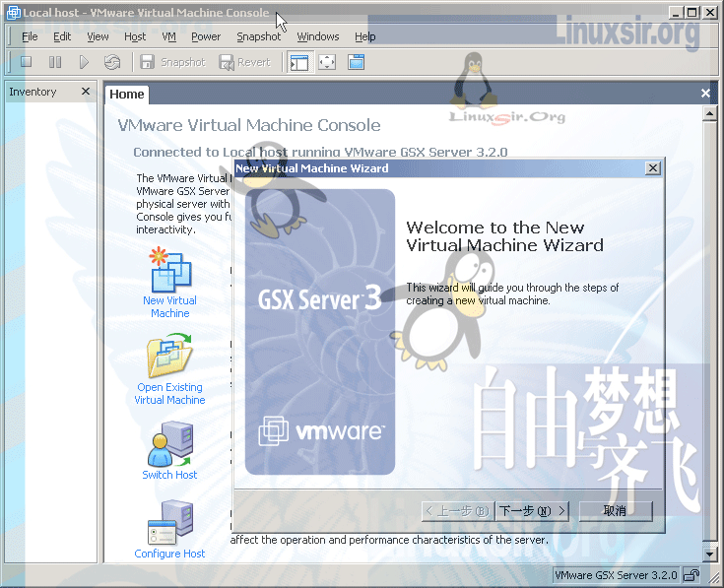Open the Power menu
The image size is (724, 588).
[206, 36]
